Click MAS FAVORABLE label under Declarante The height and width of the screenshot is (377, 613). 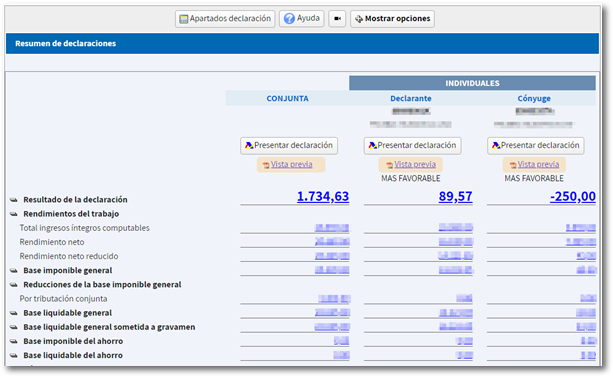tap(411, 179)
